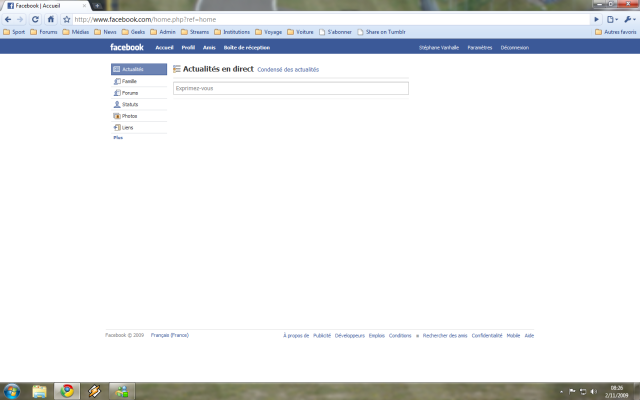Click the address bar URL field
The height and width of the screenshot is (400, 640).
coord(331,19)
